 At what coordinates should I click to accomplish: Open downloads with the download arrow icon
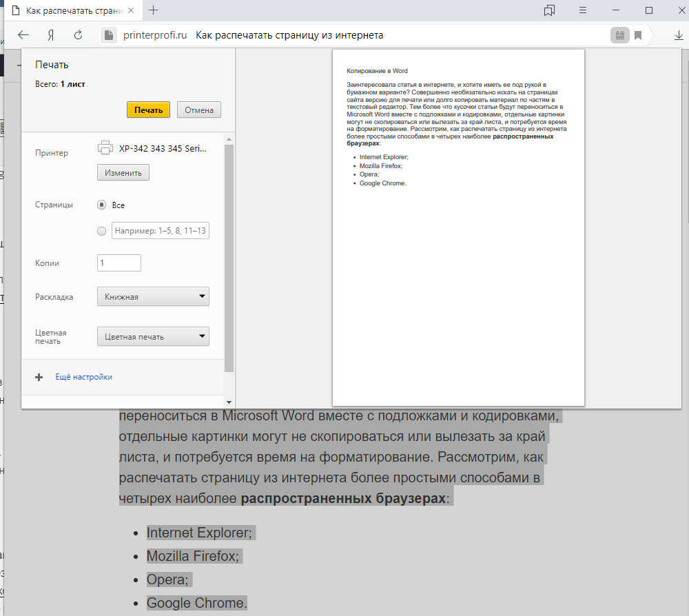[x=679, y=35]
